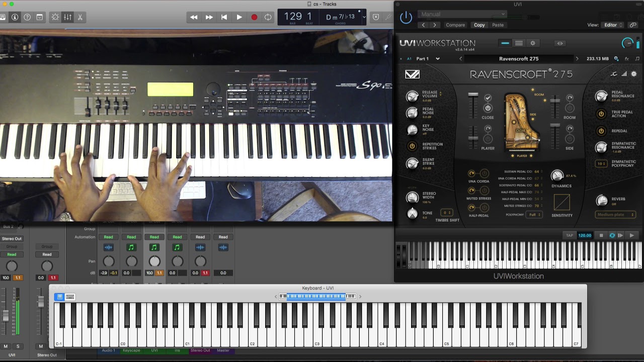Image resolution: width=644 pixels, height=362 pixels.
Task: Select single-part view tab in UVIWorkstation
Action: (505, 43)
